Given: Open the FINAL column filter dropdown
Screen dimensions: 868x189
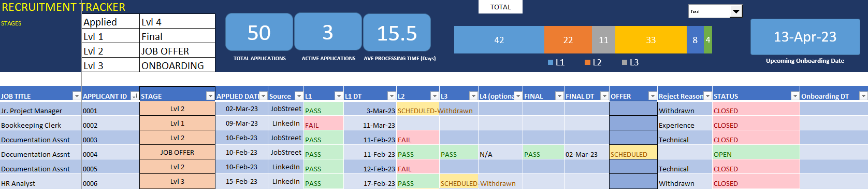Looking at the screenshot, I should [559, 96].
